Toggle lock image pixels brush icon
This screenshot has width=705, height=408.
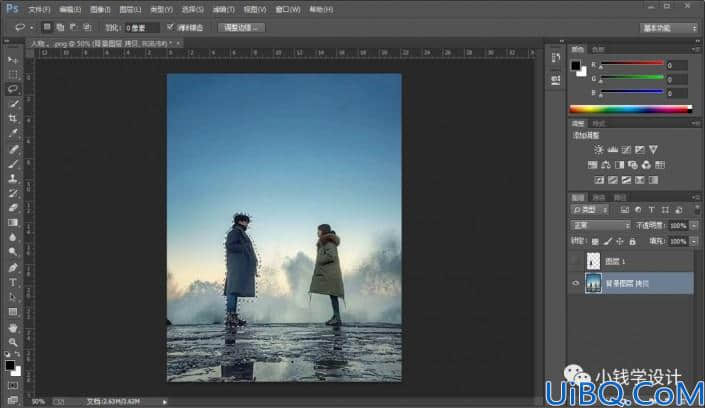[x=608, y=242]
